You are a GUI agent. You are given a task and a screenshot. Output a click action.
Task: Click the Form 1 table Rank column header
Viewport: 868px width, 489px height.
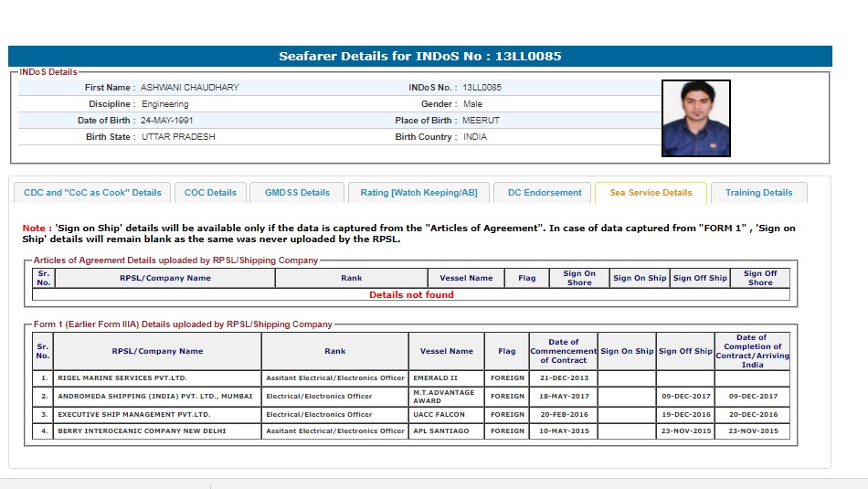[x=334, y=351]
